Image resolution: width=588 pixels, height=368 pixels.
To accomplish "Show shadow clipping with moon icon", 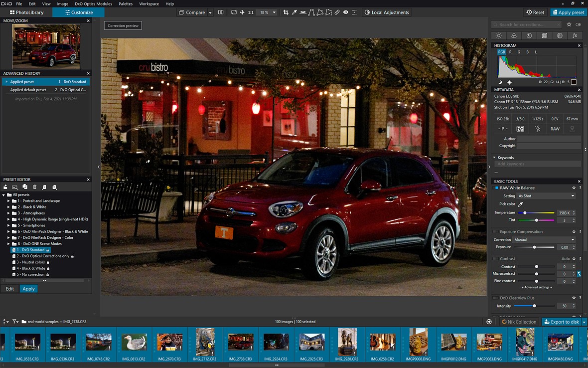I will click(500, 82).
